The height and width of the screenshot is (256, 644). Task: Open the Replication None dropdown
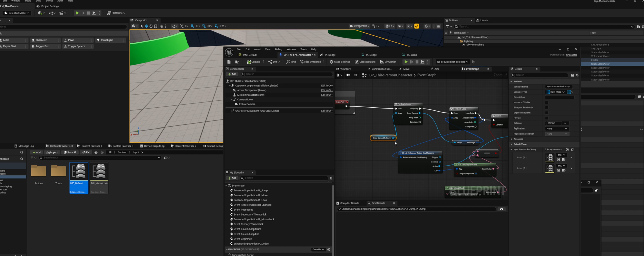tap(557, 129)
